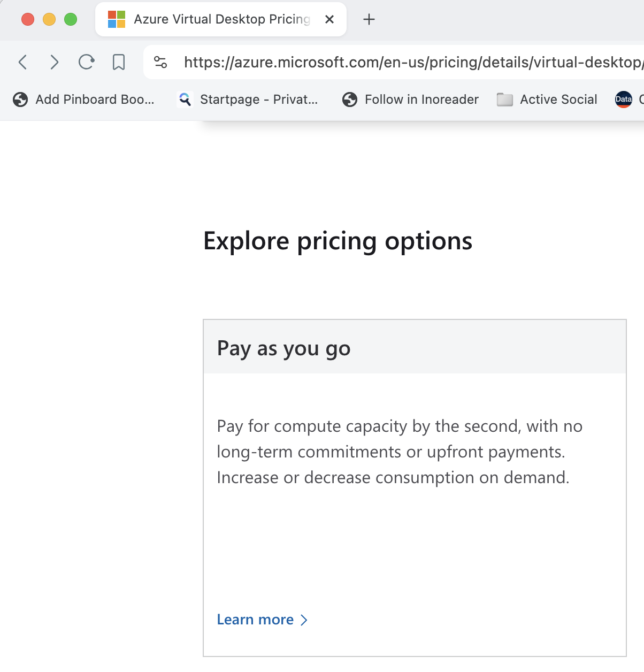Screen dimensions: 644x672
Task: Click the Explore pricing options heading
Action: click(x=338, y=241)
